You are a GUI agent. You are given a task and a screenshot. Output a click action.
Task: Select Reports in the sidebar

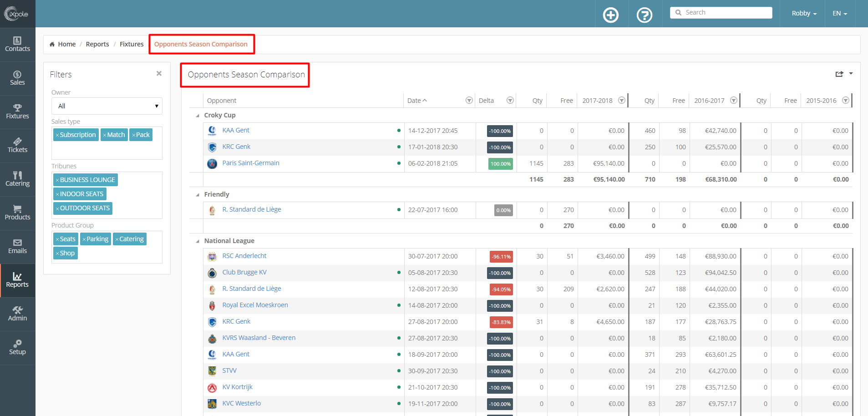pyautogui.click(x=17, y=280)
